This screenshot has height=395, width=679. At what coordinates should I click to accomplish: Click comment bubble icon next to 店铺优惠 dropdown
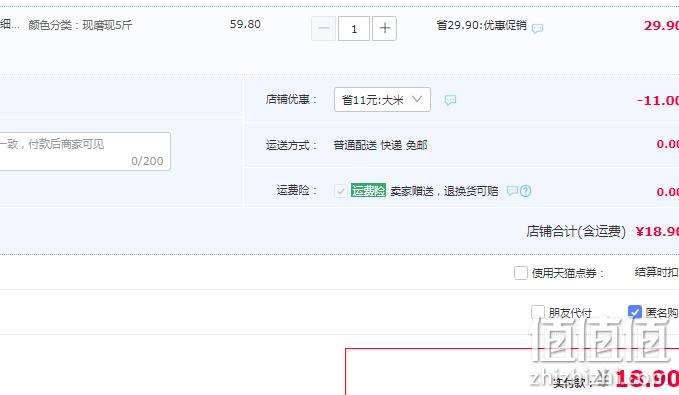click(x=450, y=100)
